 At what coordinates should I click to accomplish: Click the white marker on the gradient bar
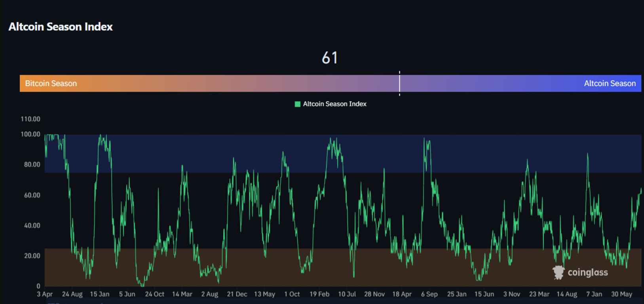pos(399,83)
